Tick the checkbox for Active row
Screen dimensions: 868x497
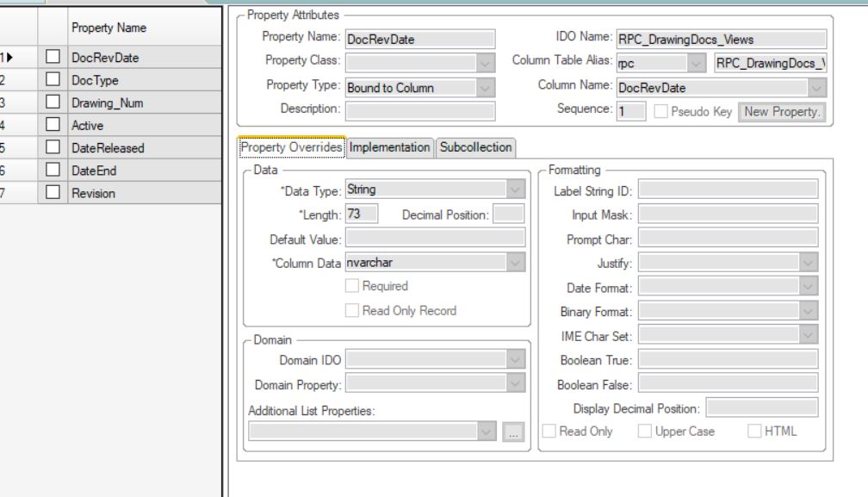(x=53, y=125)
